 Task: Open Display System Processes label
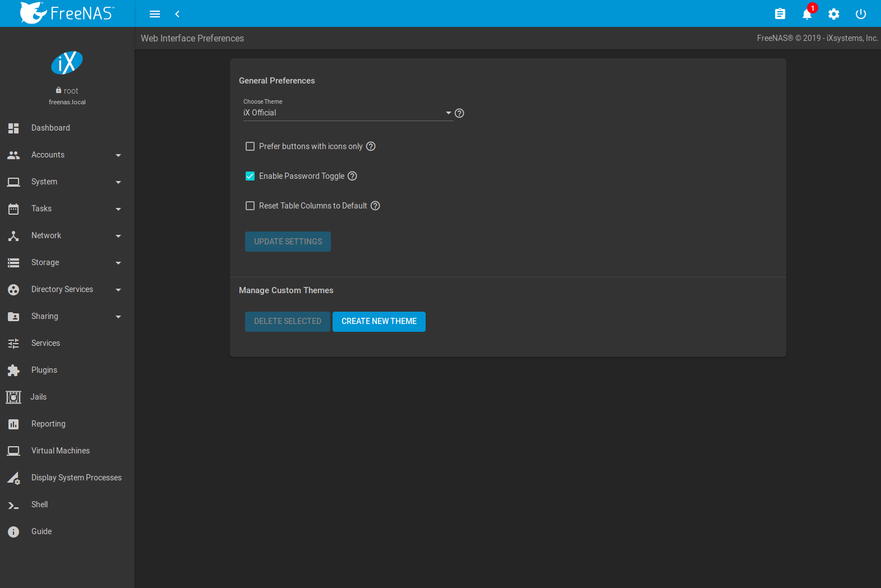click(76, 478)
